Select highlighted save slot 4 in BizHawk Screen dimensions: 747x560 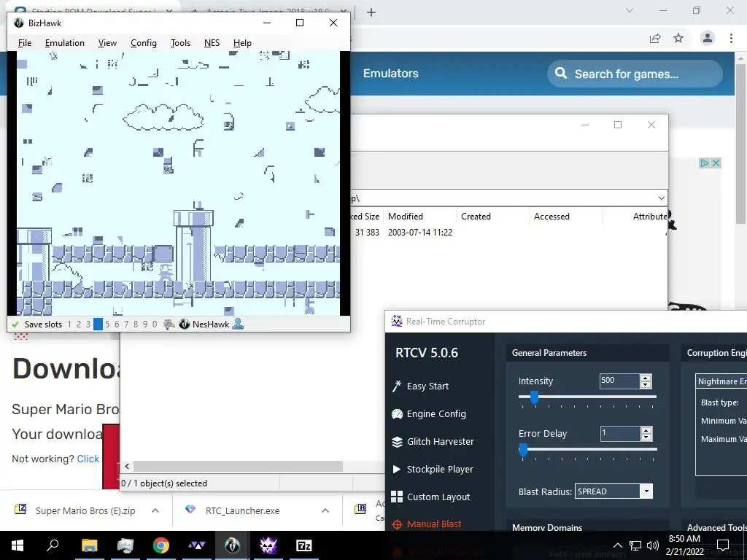(x=98, y=324)
